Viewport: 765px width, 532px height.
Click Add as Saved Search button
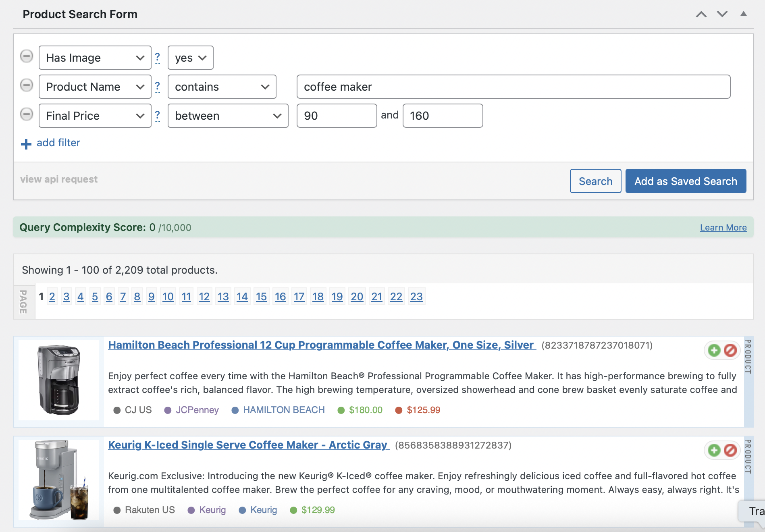[686, 181]
